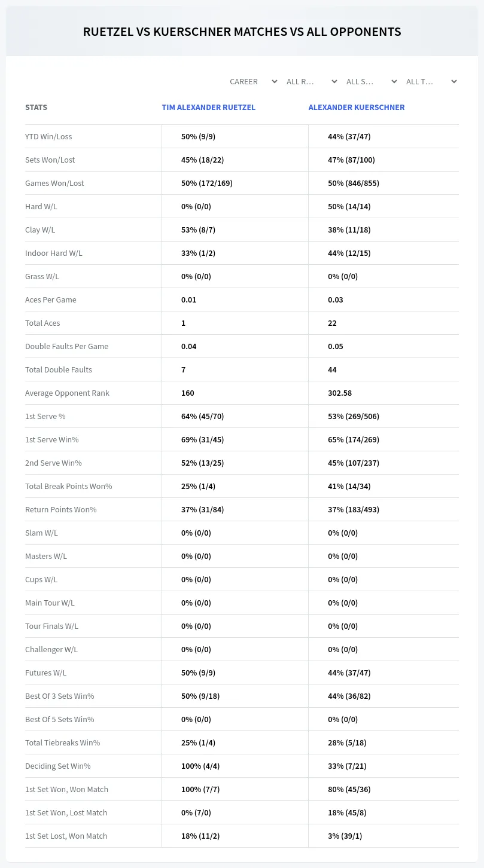Click Ruetzel's Futures W/L value
The height and width of the screenshot is (868, 484).
(x=198, y=673)
